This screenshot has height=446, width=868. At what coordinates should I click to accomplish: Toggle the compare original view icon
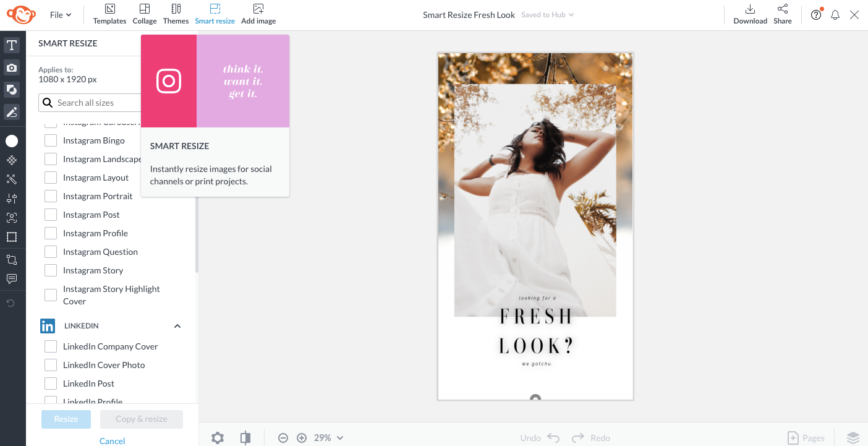[x=245, y=438]
